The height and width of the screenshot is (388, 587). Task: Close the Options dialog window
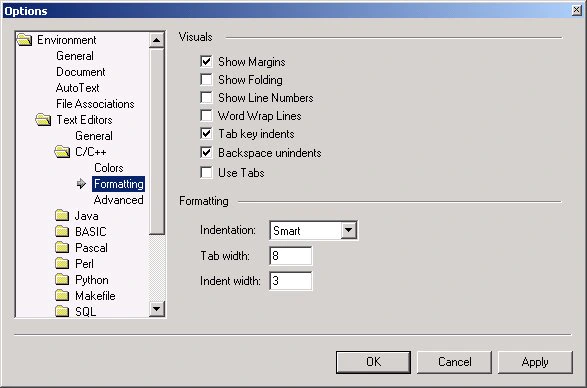(x=577, y=10)
